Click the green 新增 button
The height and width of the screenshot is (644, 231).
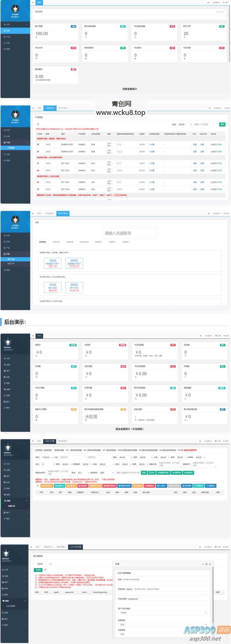point(38,570)
